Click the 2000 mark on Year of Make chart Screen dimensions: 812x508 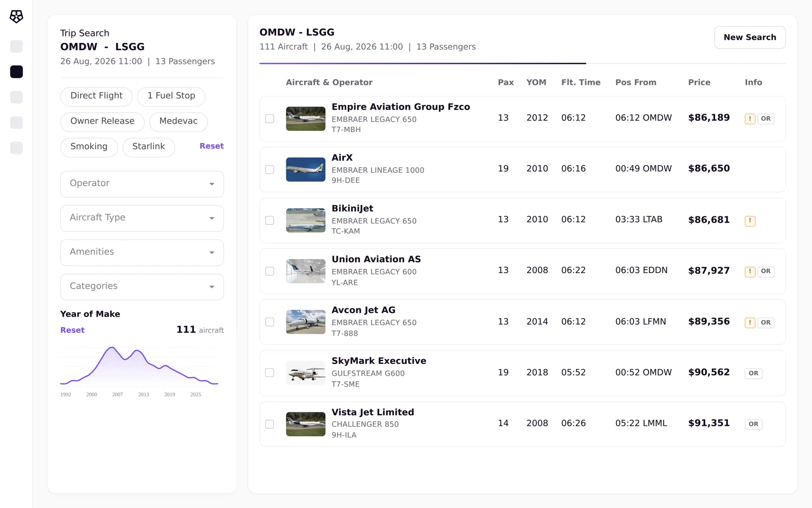(92, 395)
